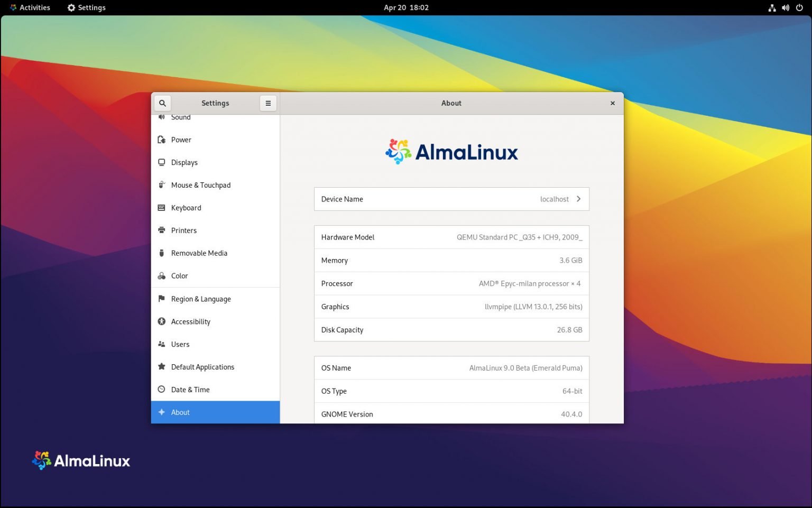Select Date & Time settings
Viewport: 812px width, 508px height.
(x=190, y=390)
